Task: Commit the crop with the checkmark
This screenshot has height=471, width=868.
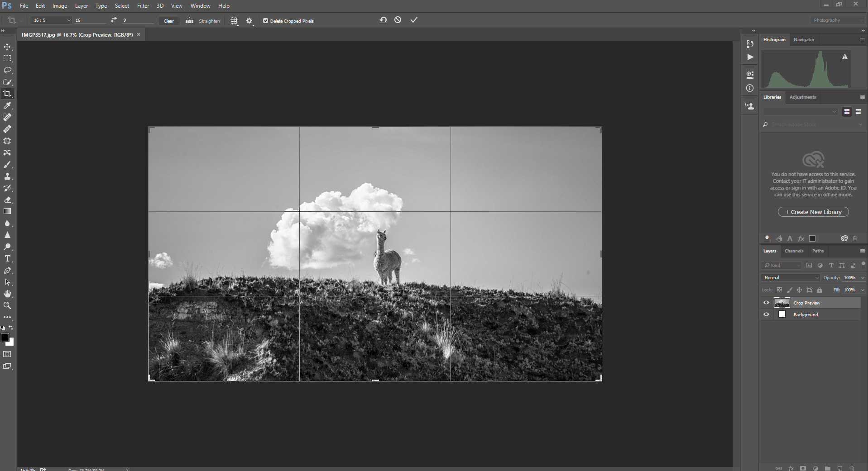Action: (x=414, y=20)
